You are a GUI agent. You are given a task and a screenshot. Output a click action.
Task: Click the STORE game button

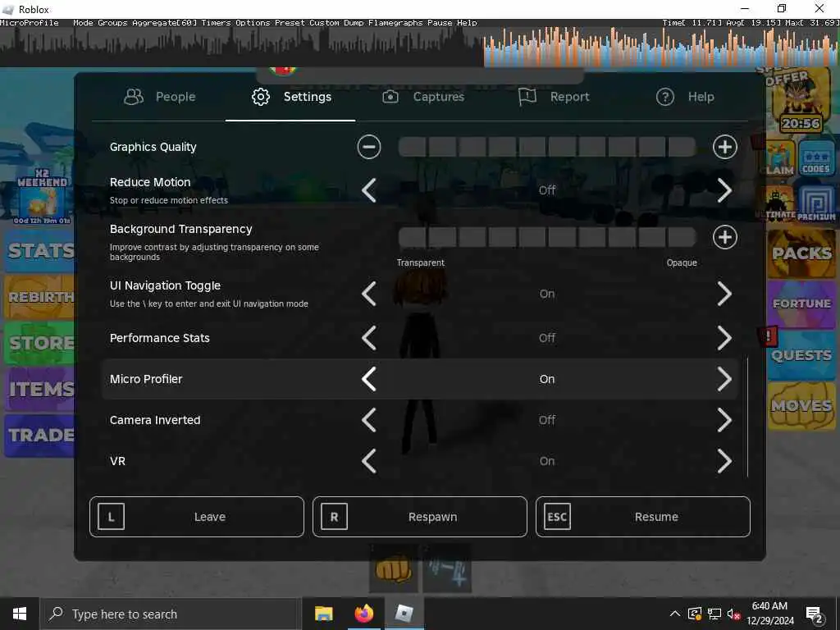click(39, 343)
